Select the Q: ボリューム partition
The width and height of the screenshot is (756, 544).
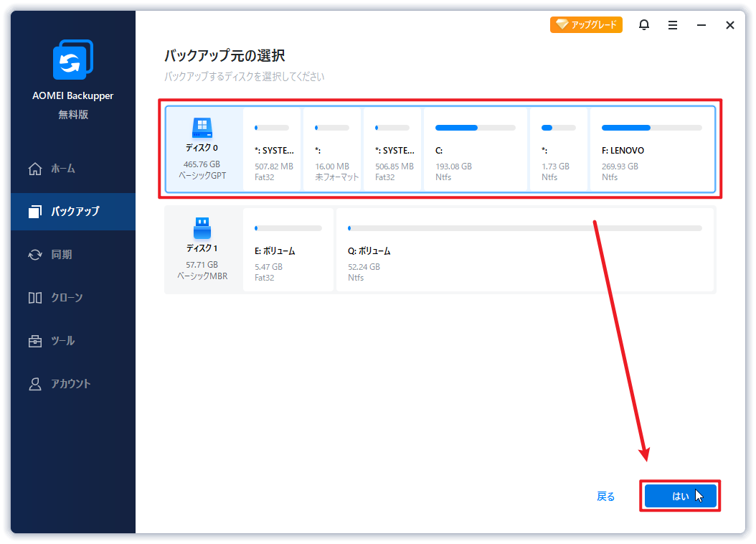coord(524,251)
